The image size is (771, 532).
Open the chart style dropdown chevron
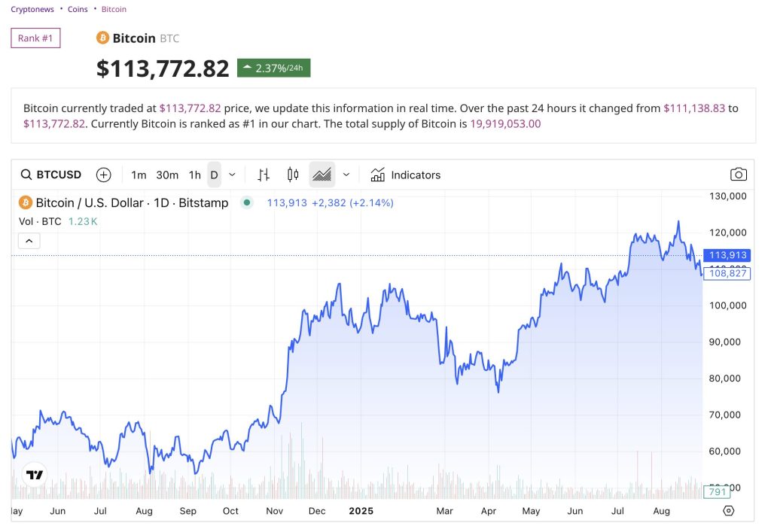point(346,175)
